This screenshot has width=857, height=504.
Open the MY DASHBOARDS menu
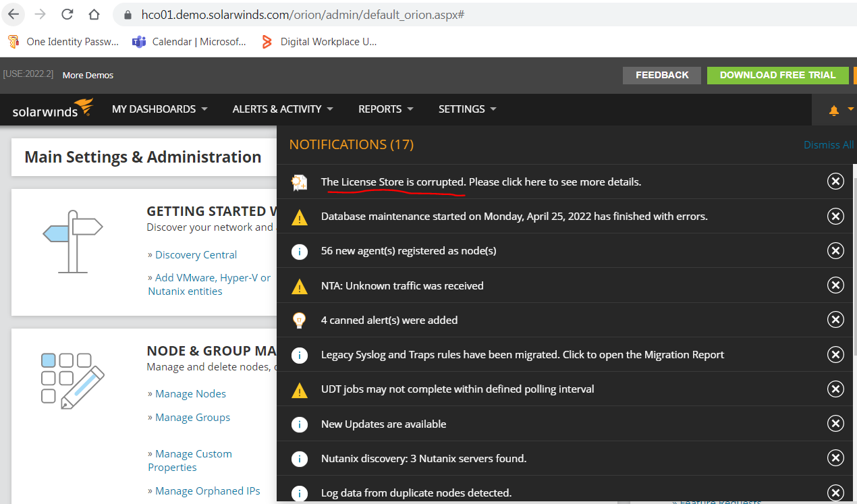click(x=160, y=109)
